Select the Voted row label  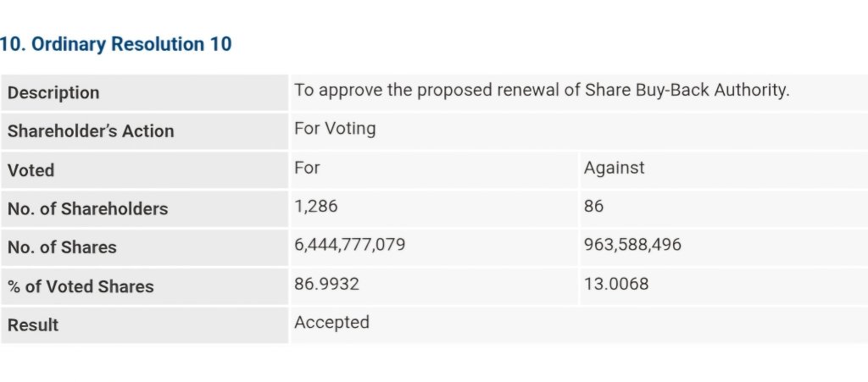31,170
